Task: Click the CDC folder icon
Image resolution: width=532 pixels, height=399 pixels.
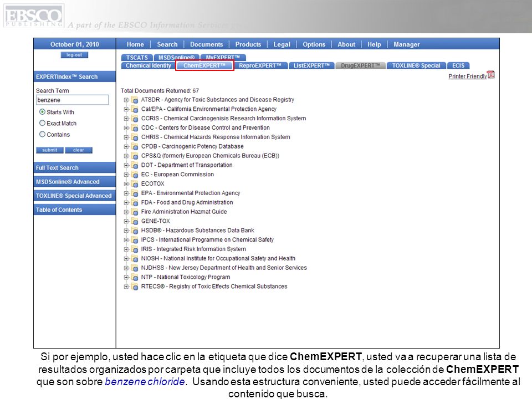Action: click(x=135, y=128)
